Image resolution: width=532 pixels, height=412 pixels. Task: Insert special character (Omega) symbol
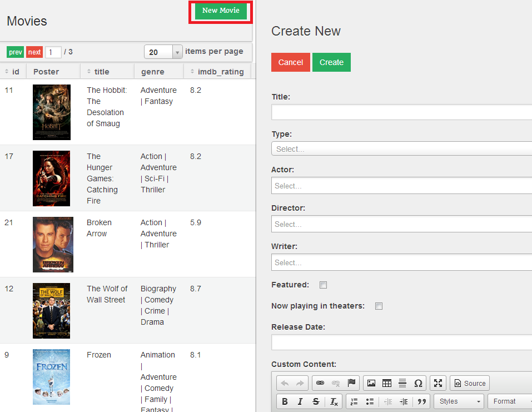(x=418, y=383)
